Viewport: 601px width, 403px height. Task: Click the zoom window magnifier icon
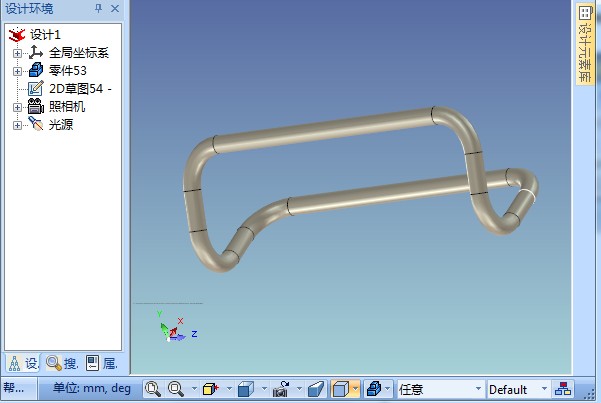pos(152,389)
